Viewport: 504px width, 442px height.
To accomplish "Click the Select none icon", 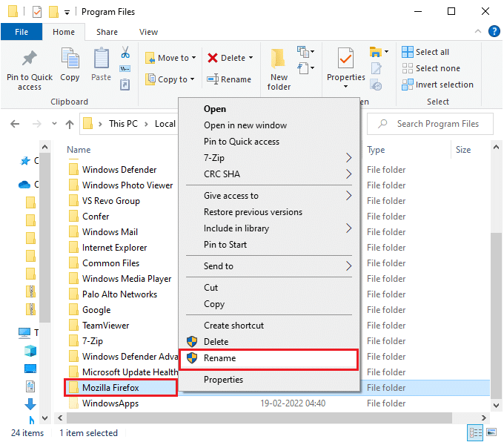I will (407, 68).
